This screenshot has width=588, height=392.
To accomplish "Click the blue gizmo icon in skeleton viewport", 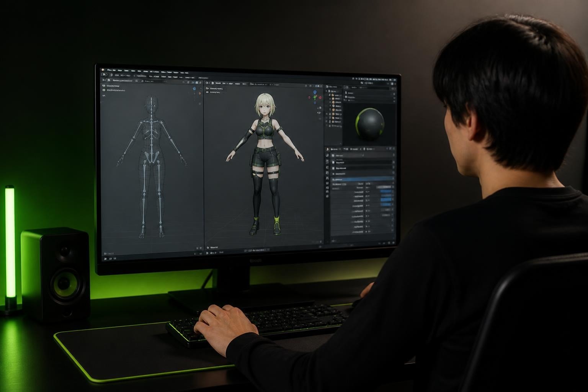I will (x=194, y=89).
